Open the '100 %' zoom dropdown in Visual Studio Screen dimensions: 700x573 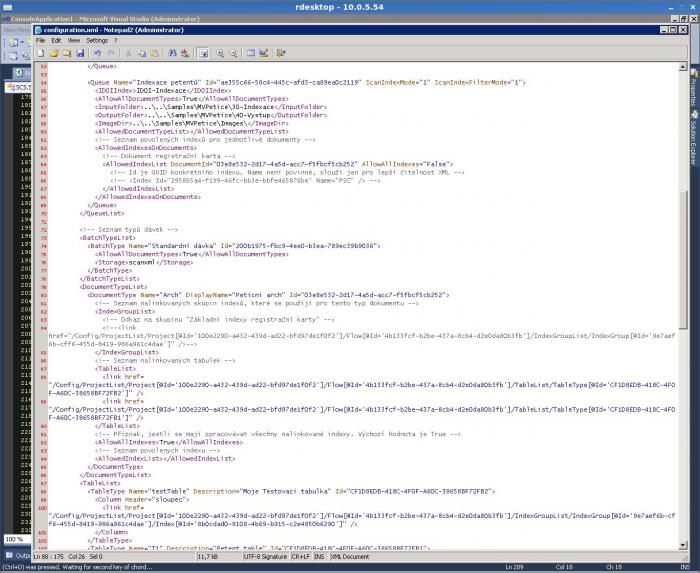(16, 539)
